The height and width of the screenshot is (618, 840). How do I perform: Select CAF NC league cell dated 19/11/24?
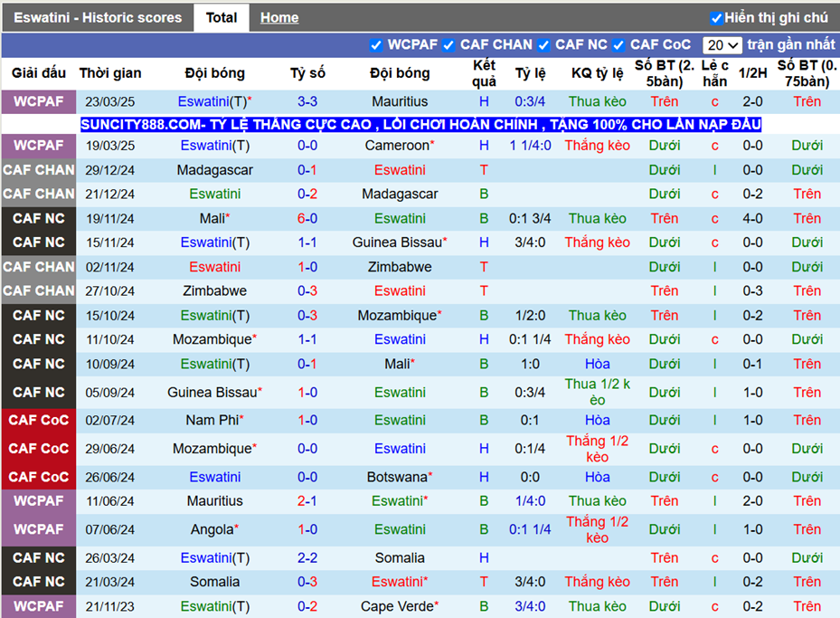39,219
